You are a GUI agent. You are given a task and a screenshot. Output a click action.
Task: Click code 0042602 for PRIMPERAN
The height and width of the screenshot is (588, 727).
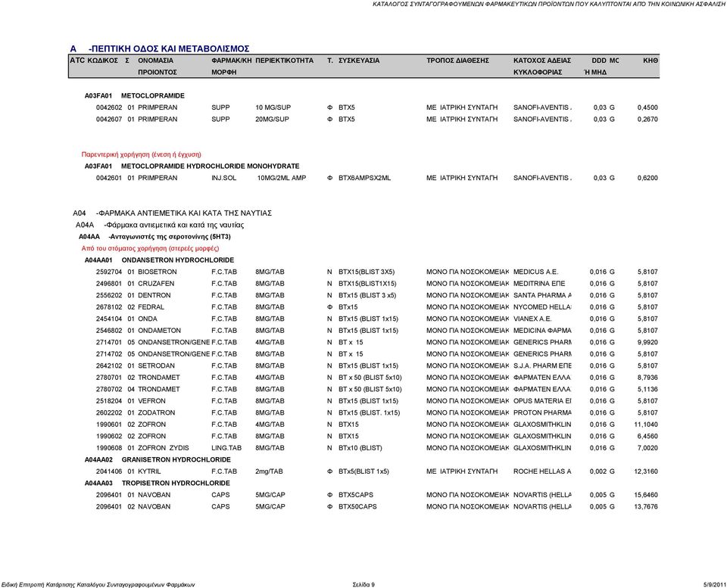pyautogui.click(x=109, y=107)
